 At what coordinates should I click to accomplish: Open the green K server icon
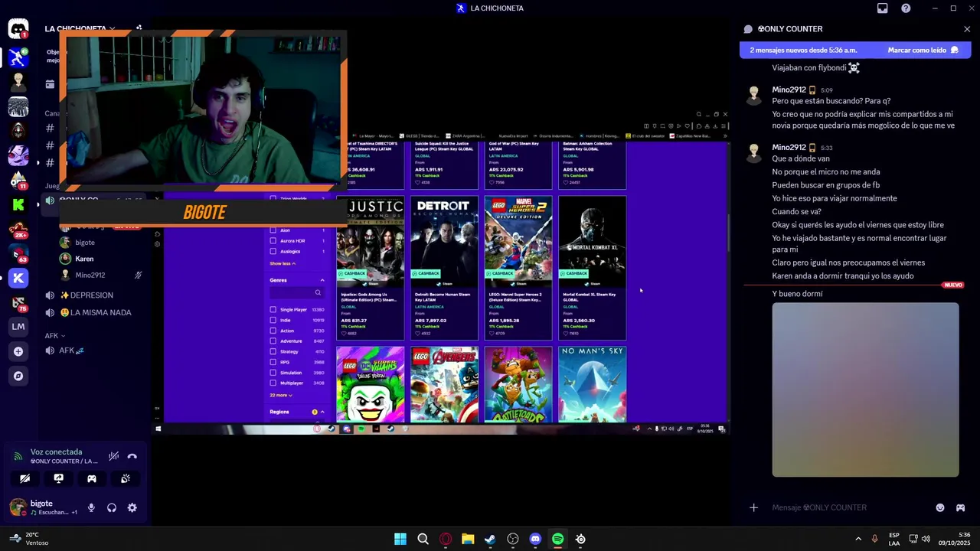(18, 204)
